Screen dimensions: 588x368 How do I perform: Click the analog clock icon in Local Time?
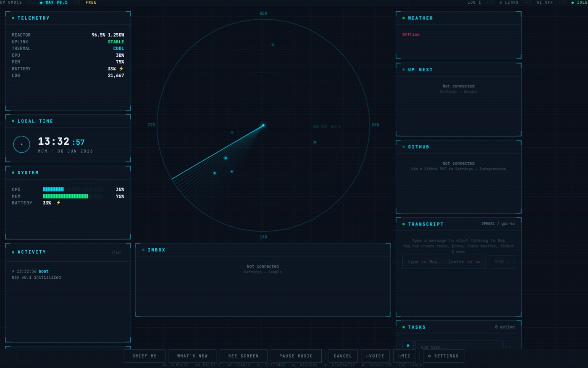21,144
